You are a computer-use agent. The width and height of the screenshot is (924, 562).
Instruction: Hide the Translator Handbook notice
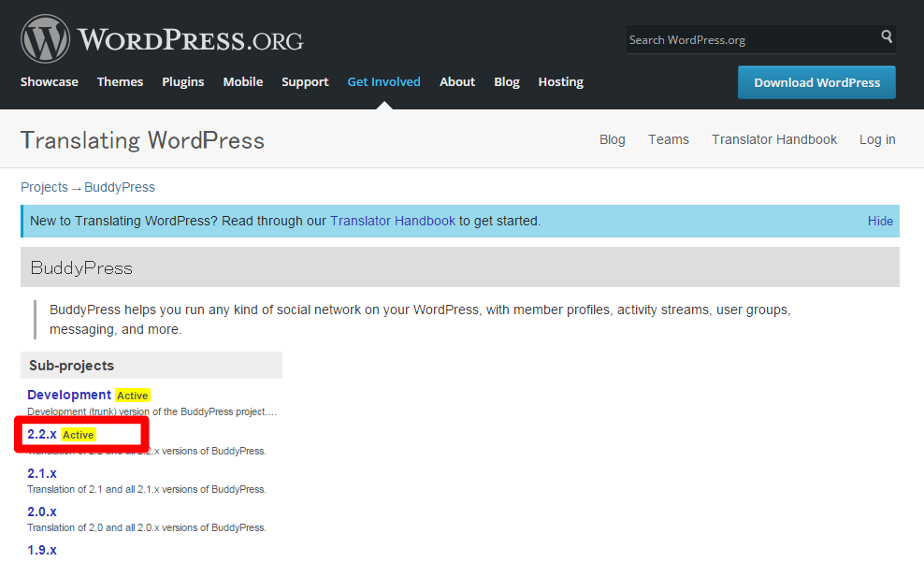coord(880,222)
